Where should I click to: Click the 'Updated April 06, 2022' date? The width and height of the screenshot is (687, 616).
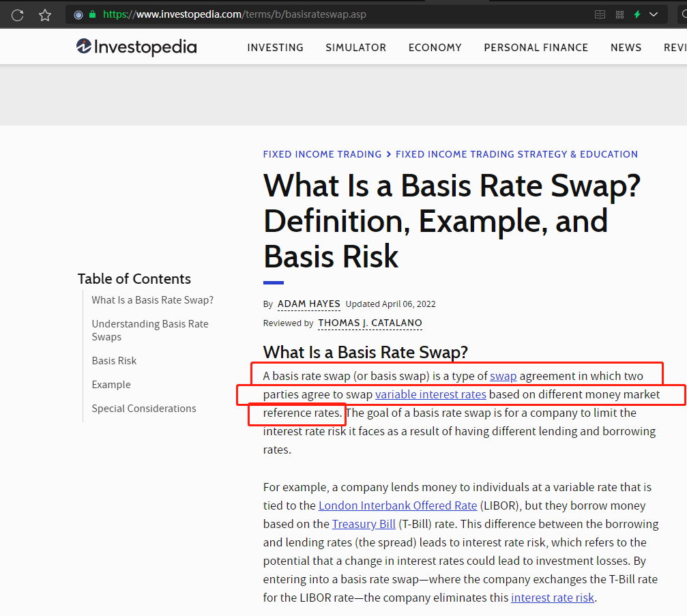[391, 304]
